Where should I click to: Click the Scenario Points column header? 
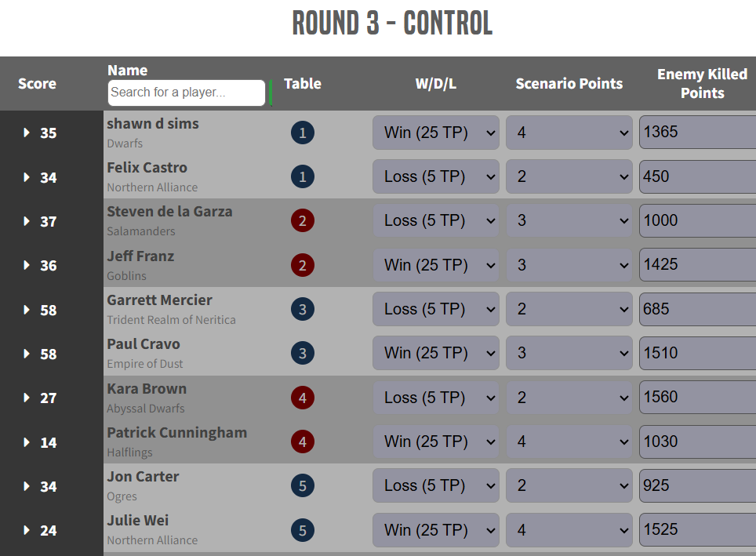(x=569, y=83)
